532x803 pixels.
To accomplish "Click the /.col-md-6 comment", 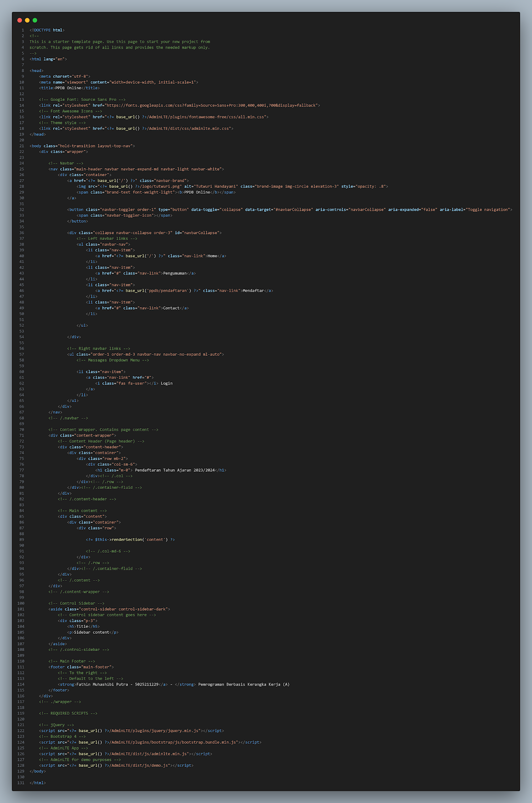I will pyautogui.click(x=108, y=551).
